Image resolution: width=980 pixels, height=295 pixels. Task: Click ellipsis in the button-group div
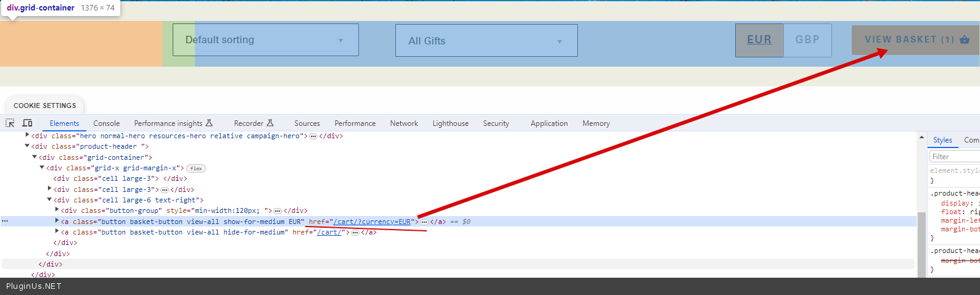coord(278,211)
